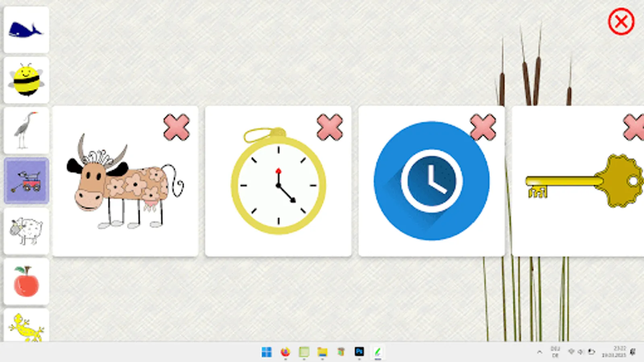The height and width of the screenshot is (362, 644).
Task: Open Photoshop from the taskbar
Action: (359, 352)
